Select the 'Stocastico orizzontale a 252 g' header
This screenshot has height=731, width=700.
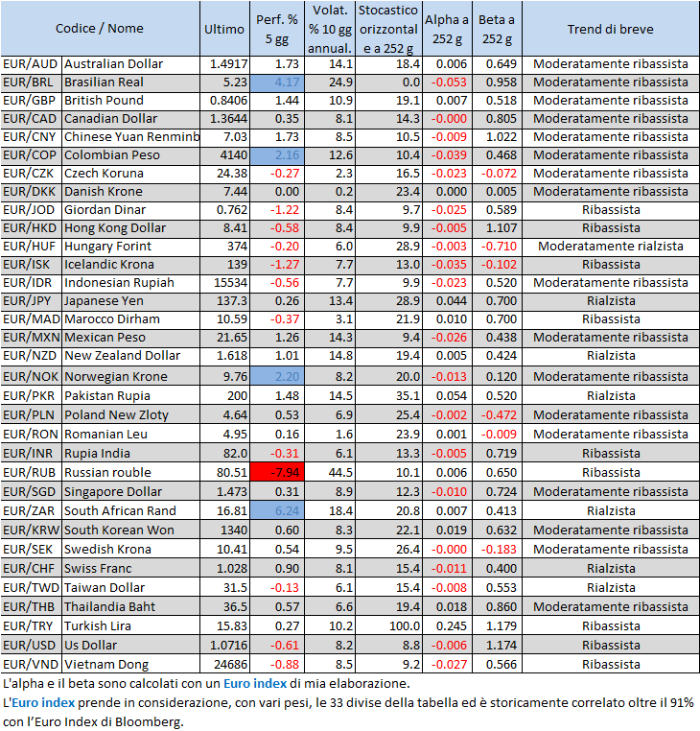coord(388,29)
